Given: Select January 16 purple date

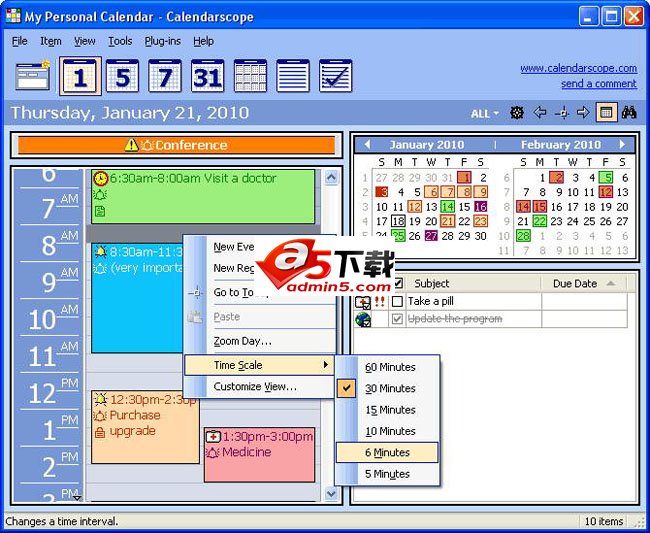Looking at the screenshot, I should (480, 207).
